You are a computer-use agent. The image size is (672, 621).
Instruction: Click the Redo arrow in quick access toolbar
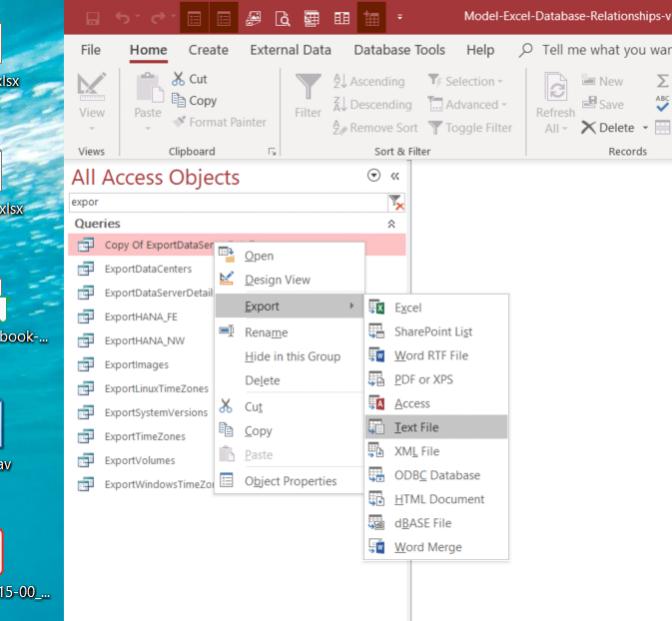(x=158, y=18)
